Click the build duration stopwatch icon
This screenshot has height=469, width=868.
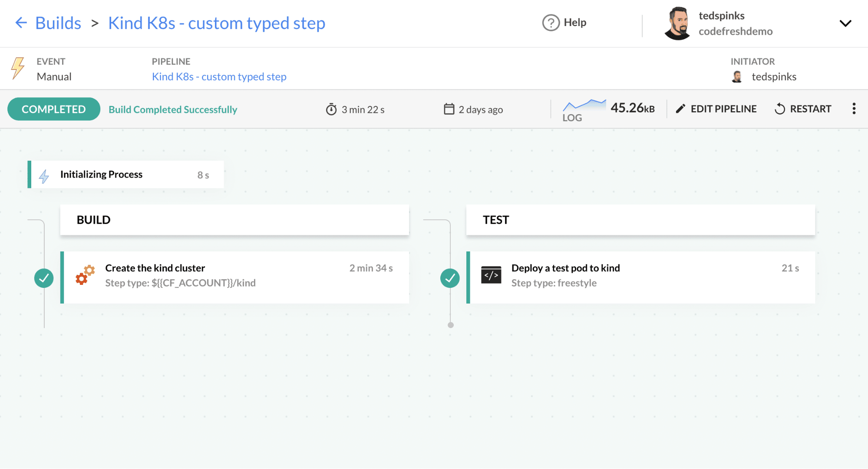(x=331, y=109)
